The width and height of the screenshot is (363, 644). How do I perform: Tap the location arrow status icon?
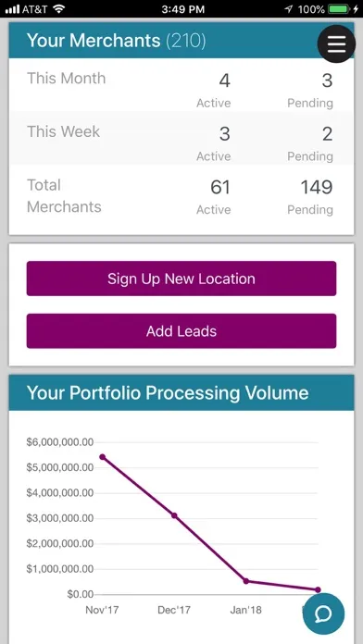click(x=289, y=9)
